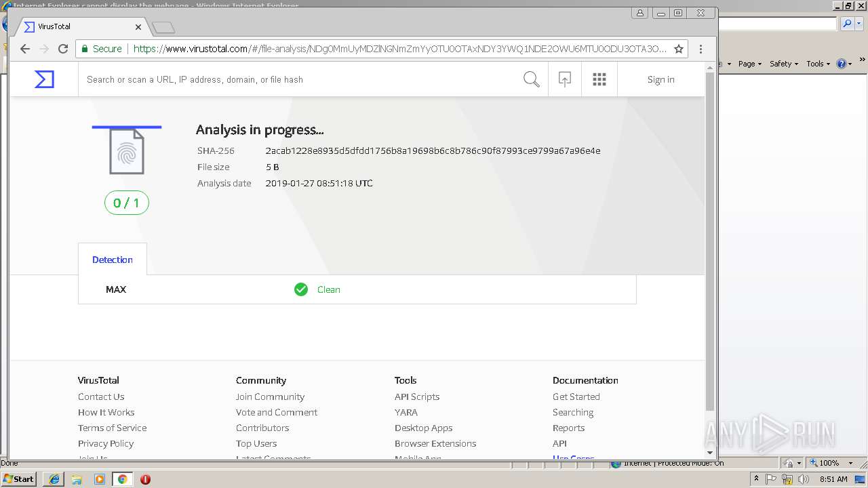
Task: Click the analysis date value
Action: tap(319, 183)
